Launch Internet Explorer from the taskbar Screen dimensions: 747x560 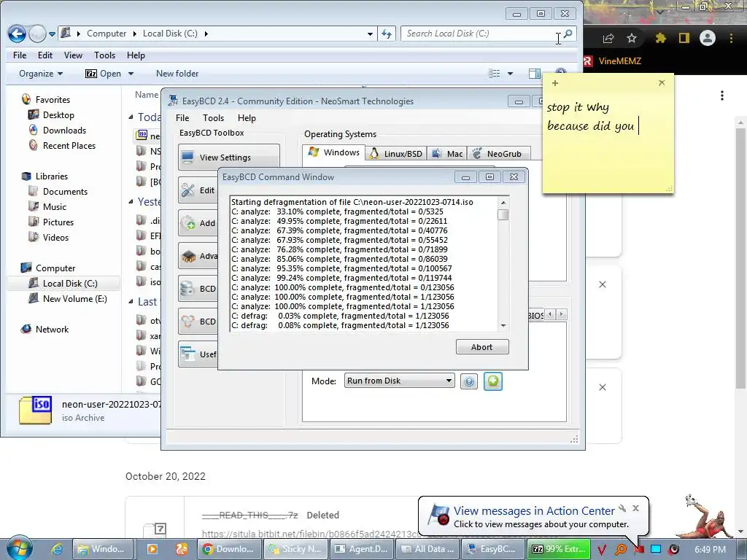point(57,549)
